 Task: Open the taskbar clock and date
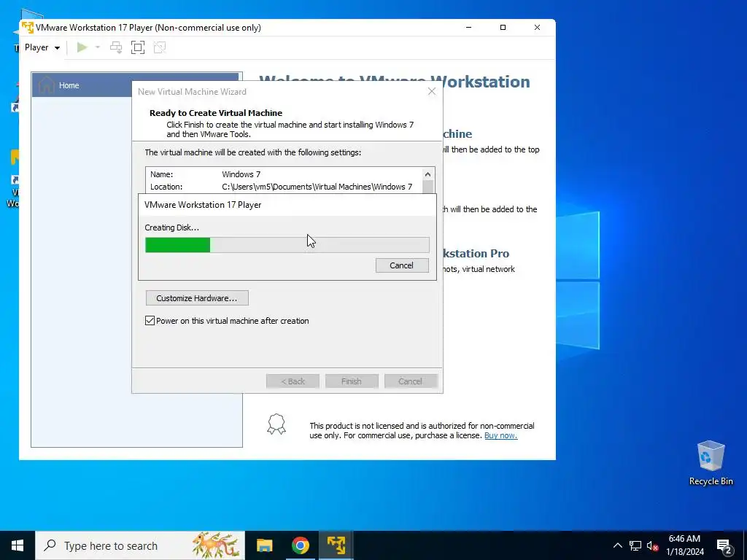click(x=684, y=545)
